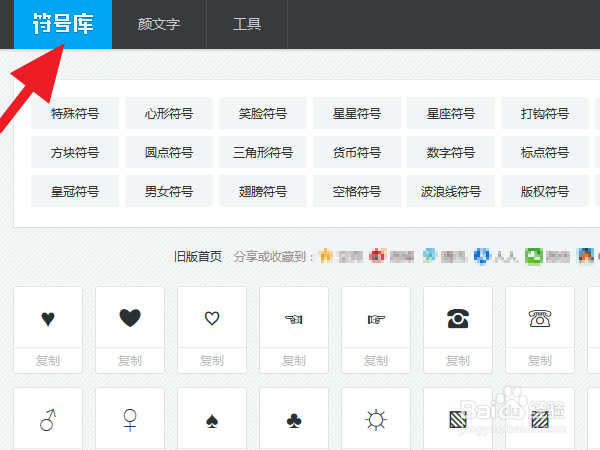This screenshot has height=450, width=600.
Task: Choose the 货币符号 category
Action: coord(357,152)
